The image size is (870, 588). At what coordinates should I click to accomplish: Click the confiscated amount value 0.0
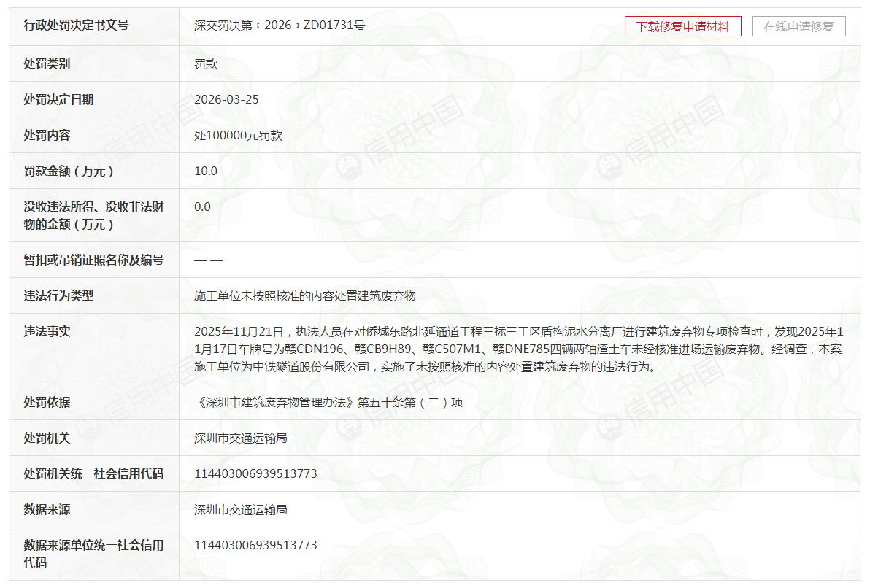202,207
